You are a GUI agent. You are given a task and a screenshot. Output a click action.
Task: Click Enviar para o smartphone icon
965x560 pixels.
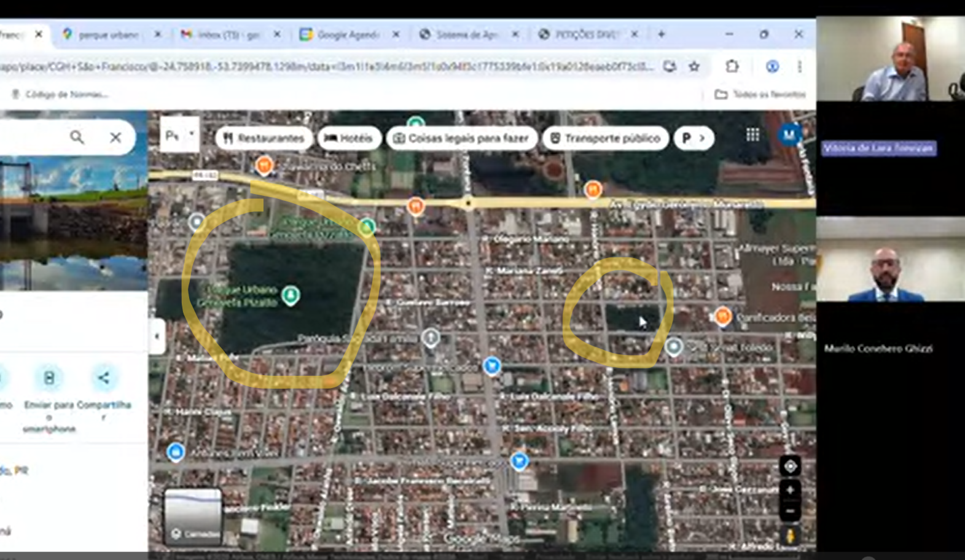pos(49,378)
